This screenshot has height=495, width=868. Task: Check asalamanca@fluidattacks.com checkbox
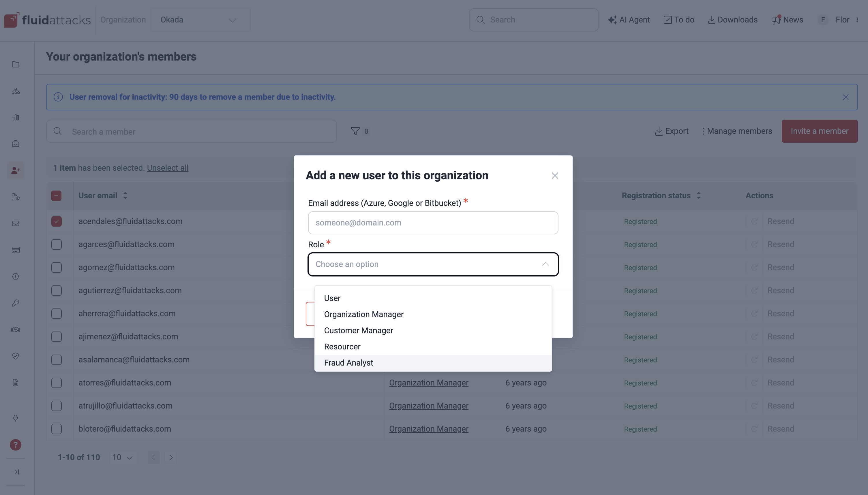[x=57, y=360]
